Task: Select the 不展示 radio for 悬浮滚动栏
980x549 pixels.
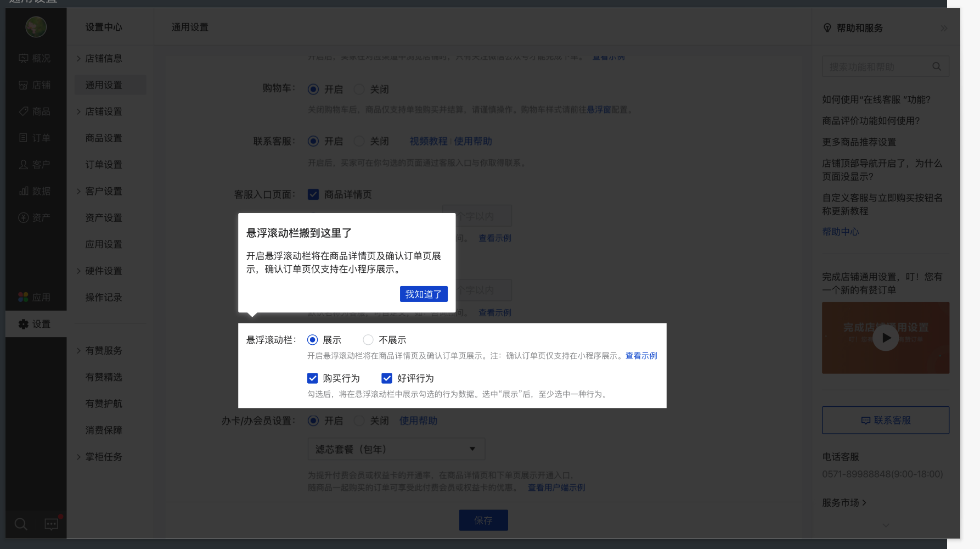Action: click(x=368, y=340)
